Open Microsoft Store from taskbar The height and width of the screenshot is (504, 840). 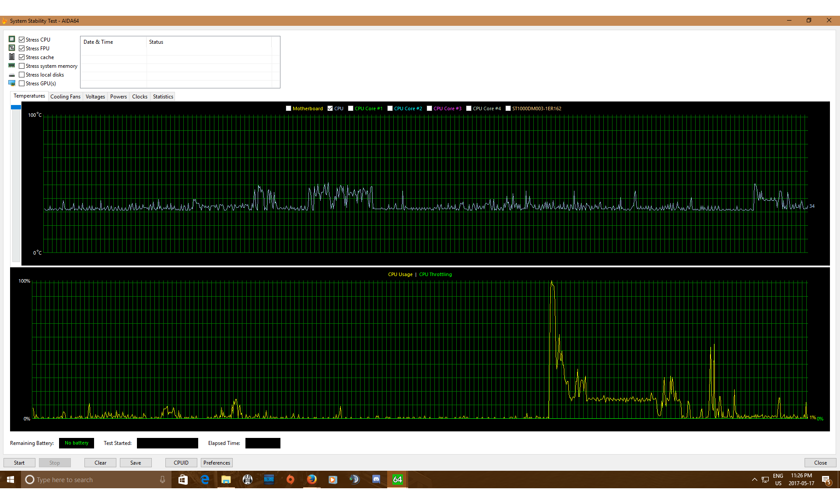183,479
